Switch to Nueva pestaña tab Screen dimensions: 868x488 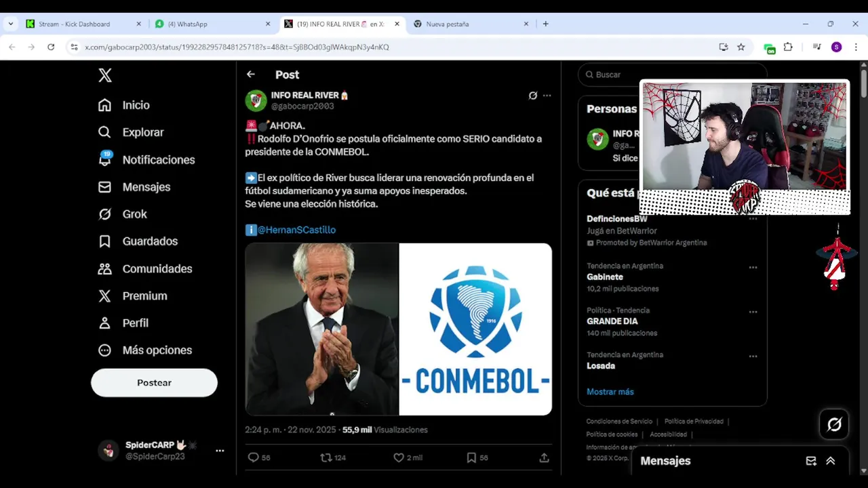471,24
